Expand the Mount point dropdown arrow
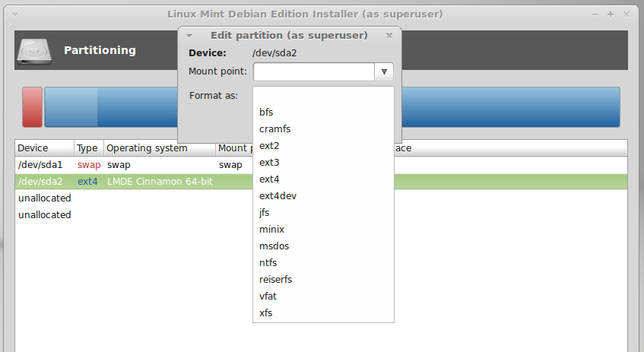 [x=384, y=72]
